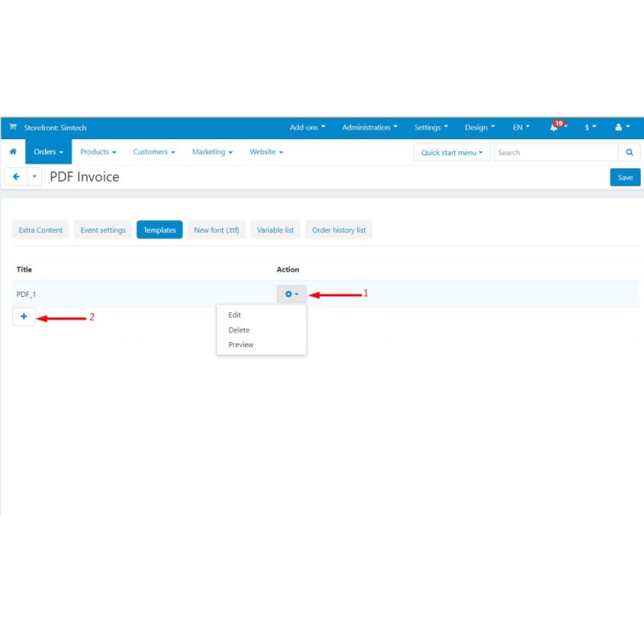Open the gear Action menu for PDF_1
Viewport: 644px width, 644px height.
point(291,295)
